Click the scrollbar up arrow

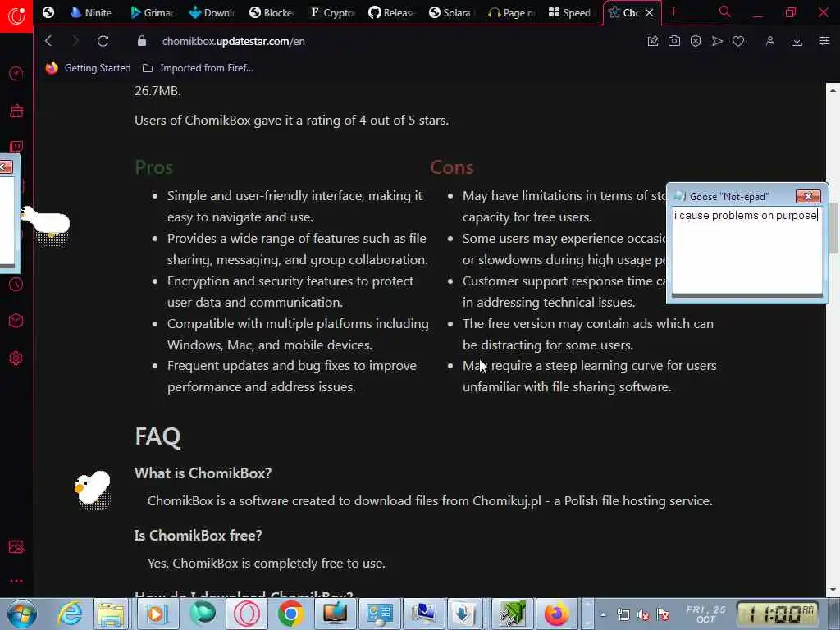(x=833, y=90)
